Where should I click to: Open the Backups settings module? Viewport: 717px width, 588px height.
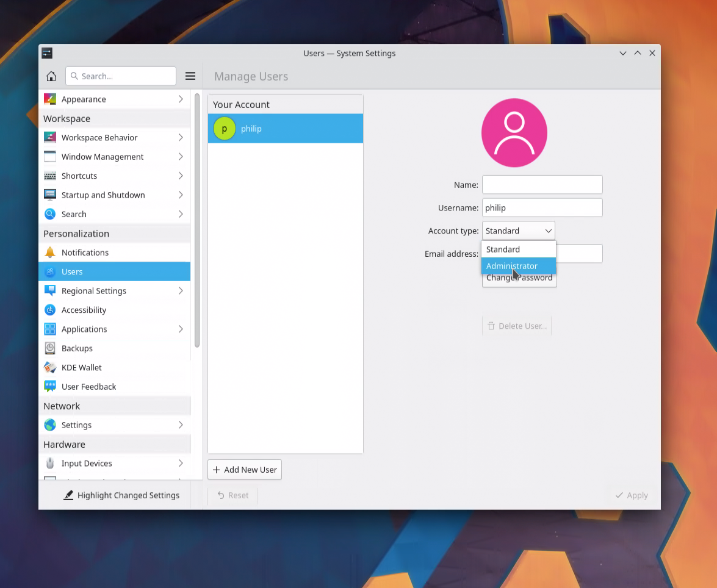[x=77, y=348]
